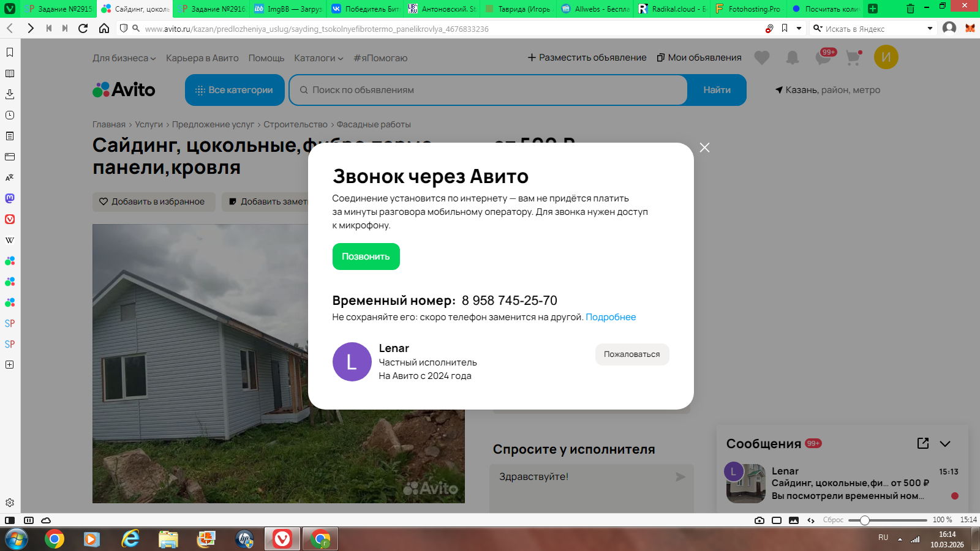Bookmark this page in address bar
The image size is (980, 551).
click(785, 28)
